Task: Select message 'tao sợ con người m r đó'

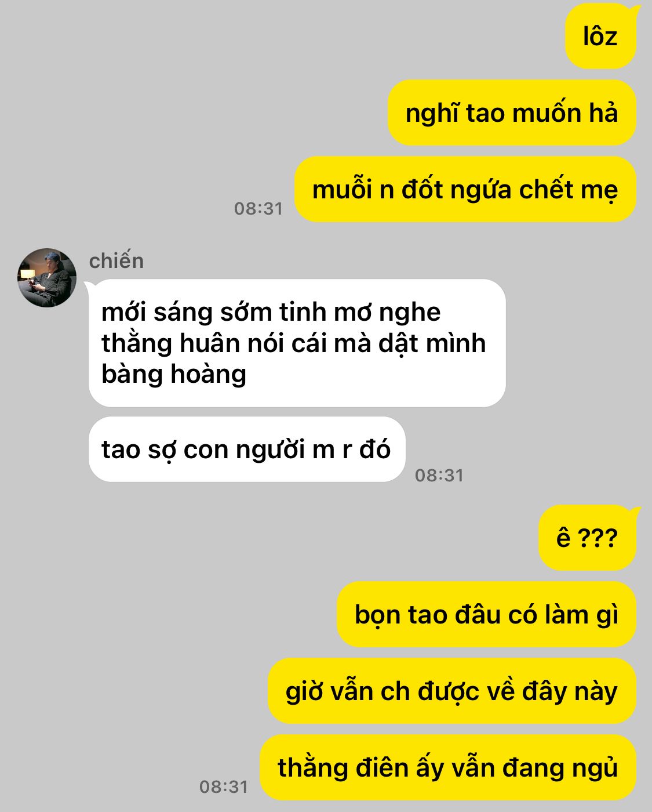Action: pos(247,449)
